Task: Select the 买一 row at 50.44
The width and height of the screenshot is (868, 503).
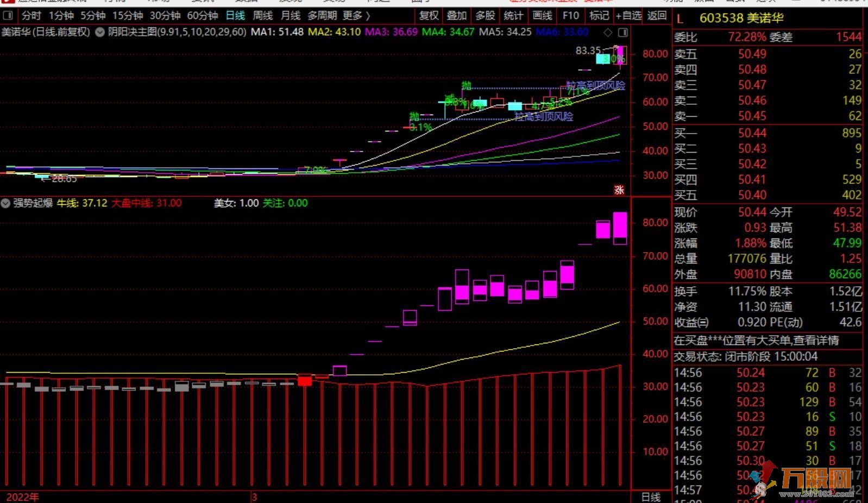Action: click(768, 133)
